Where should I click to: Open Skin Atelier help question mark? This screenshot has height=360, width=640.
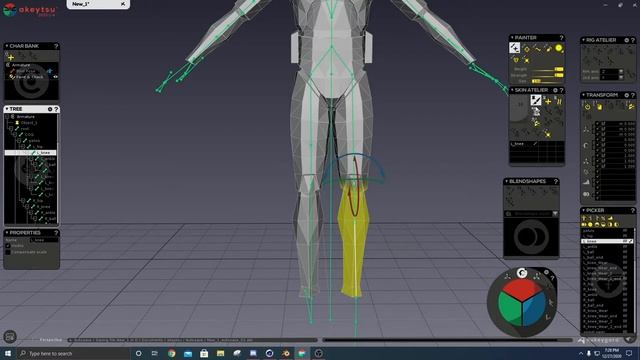point(561,90)
